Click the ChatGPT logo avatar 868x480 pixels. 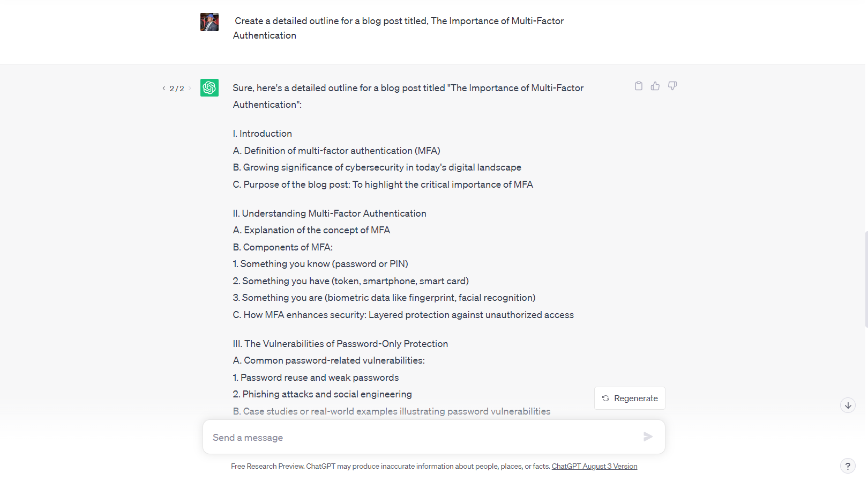point(209,87)
